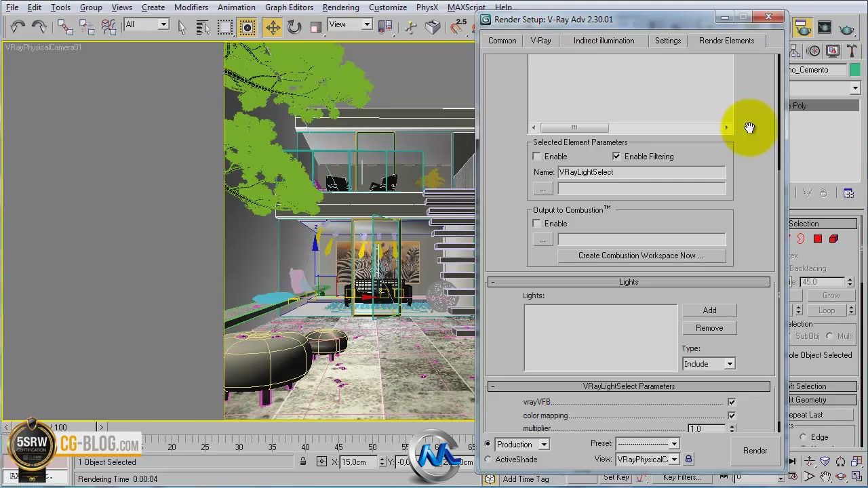868x488 pixels.
Task: Collapse the Lights rollout
Action: (x=492, y=282)
